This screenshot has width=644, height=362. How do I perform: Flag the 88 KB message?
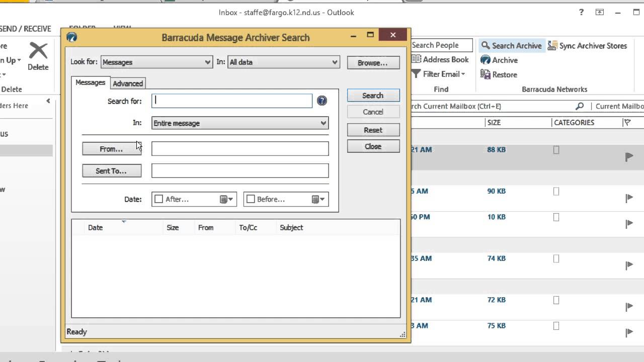coord(629,157)
